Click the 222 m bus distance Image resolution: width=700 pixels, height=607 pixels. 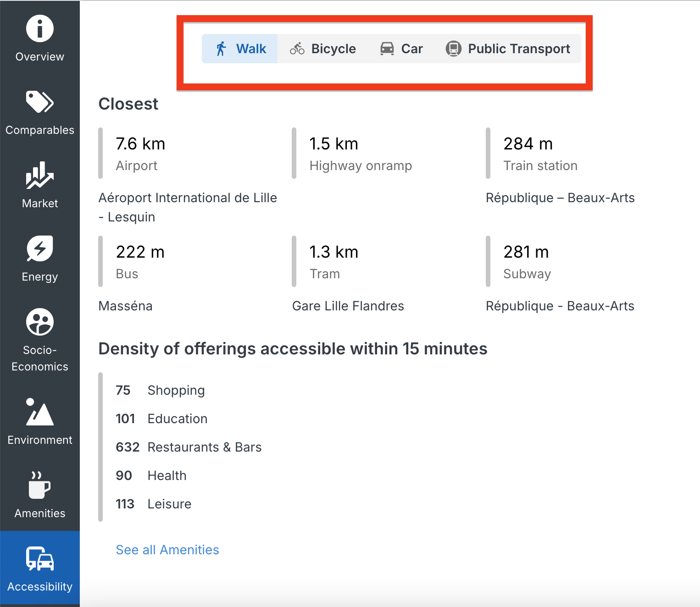(140, 252)
